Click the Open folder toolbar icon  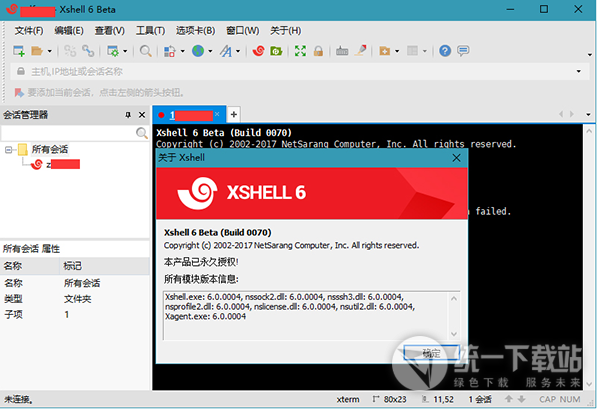coord(37,51)
